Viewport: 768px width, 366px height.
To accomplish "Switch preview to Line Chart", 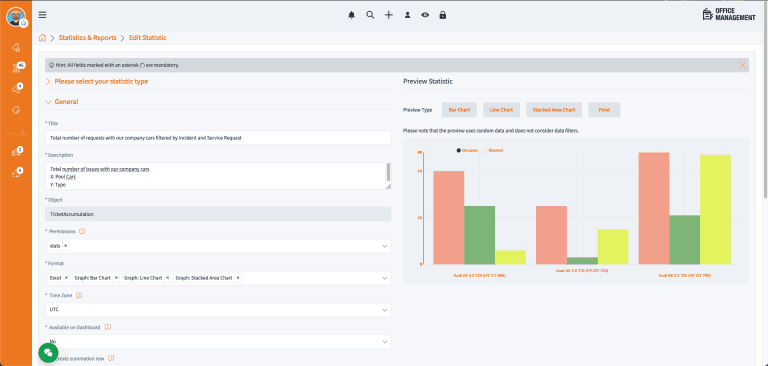I will pyautogui.click(x=501, y=110).
